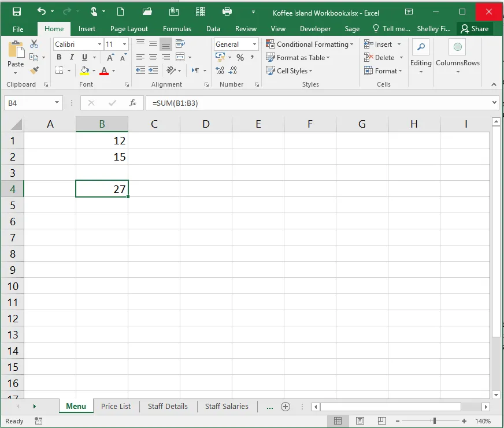This screenshot has height=428, width=504.
Task: Click the Share button
Action: (475, 29)
